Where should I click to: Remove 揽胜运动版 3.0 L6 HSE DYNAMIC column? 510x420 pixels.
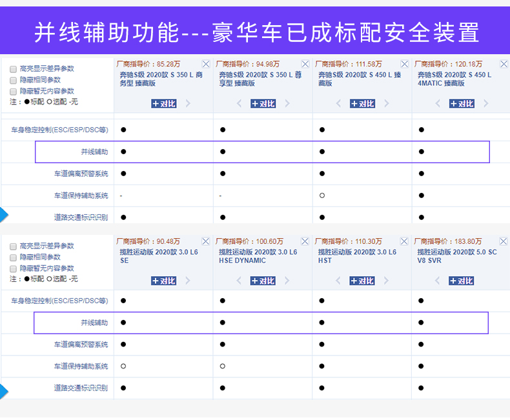305,241
